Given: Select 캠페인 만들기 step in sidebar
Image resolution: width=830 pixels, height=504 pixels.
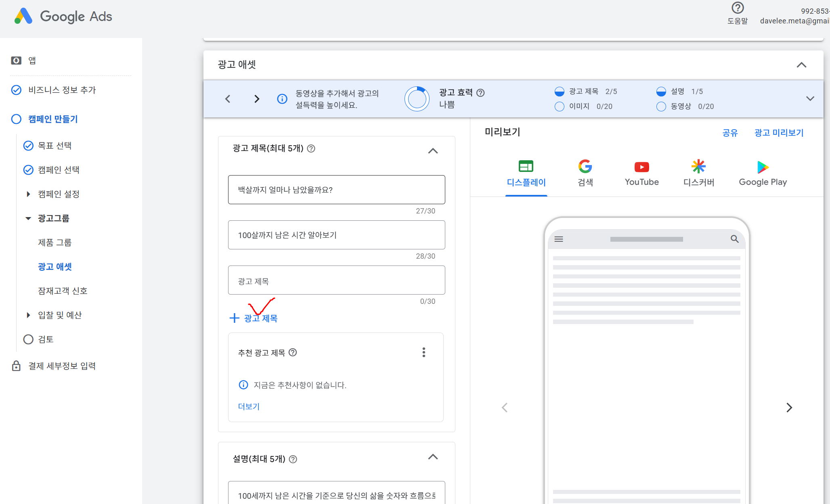Looking at the screenshot, I should (x=52, y=119).
